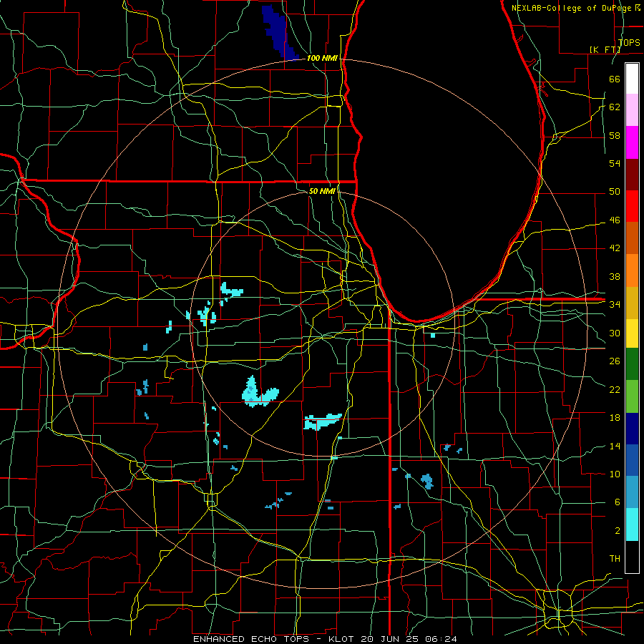Click legend value "34"

coord(615,304)
